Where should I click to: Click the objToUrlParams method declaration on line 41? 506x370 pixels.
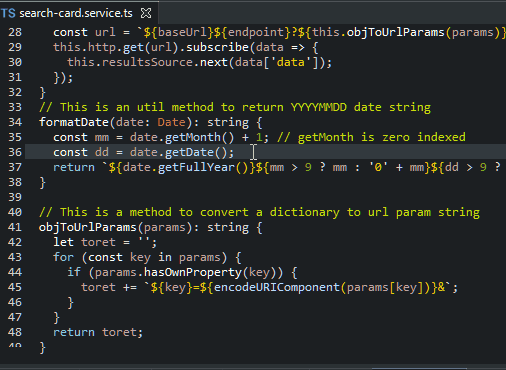click(88, 228)
